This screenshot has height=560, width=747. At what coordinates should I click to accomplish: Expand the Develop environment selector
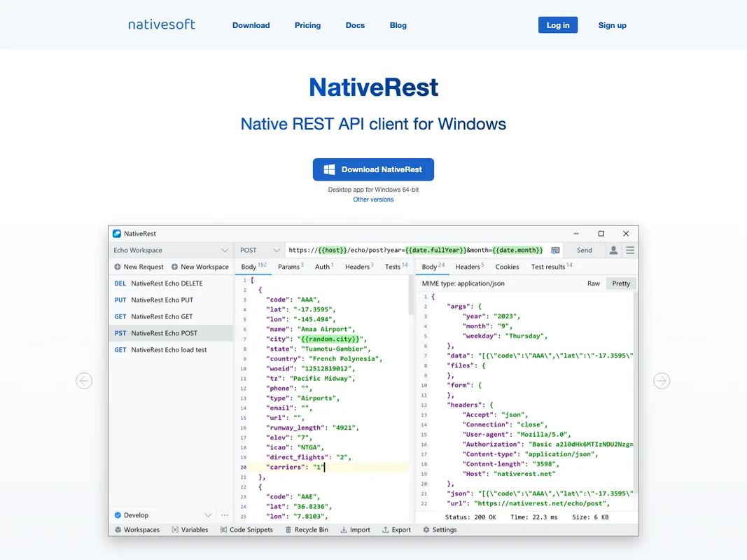coord(208,515)
